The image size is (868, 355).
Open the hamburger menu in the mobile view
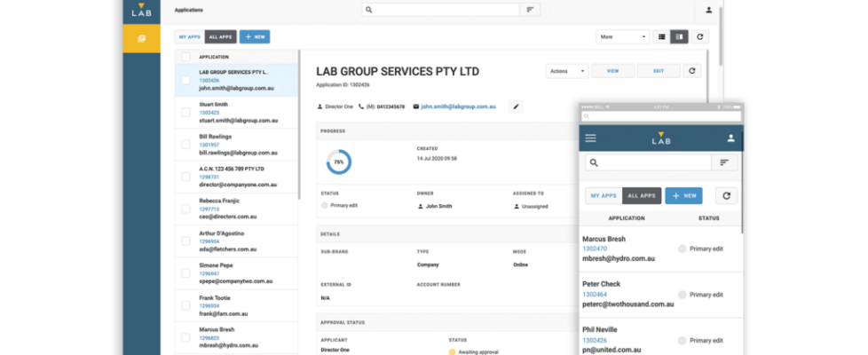(x=591, y=138)
